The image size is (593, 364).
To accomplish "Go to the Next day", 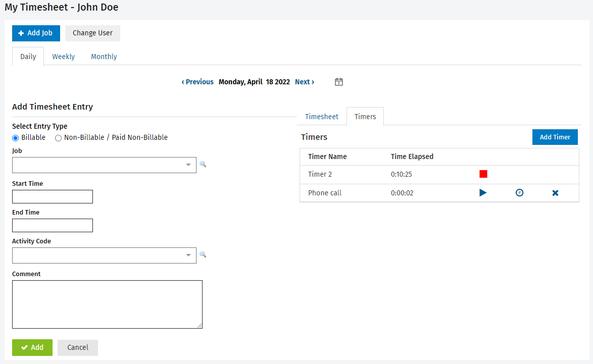I will point(305,82).
